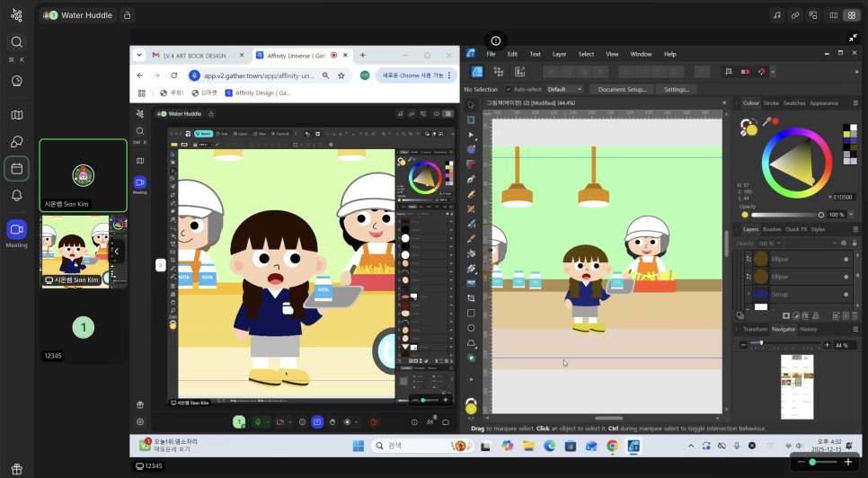Switch to the Export Persona icon

click(519, 71)
